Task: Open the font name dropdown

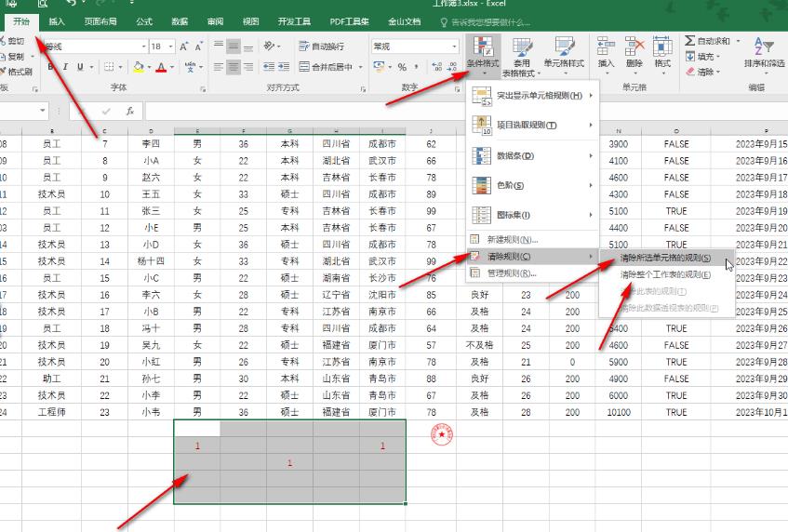Action: (143, 47)
